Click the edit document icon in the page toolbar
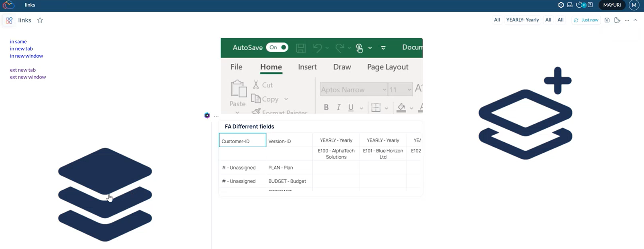The width and height of the screenshot is (644, 249). click(617, 20)
